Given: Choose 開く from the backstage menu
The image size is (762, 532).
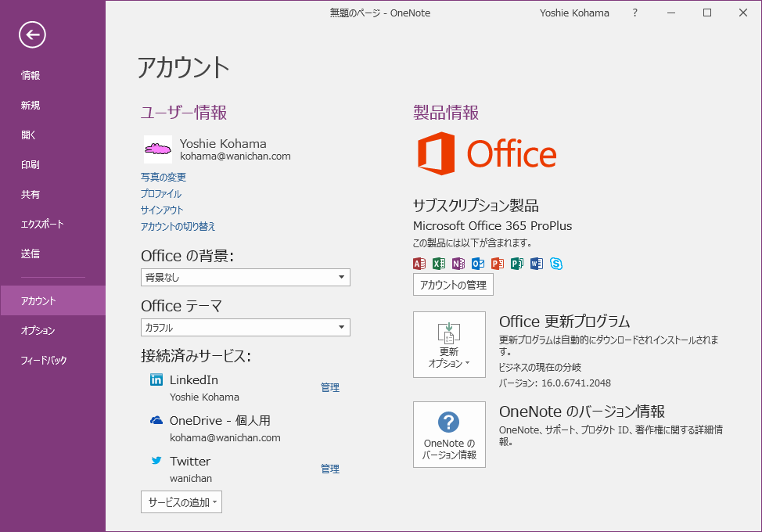Looking at the screenshot, I should point(52,135).
